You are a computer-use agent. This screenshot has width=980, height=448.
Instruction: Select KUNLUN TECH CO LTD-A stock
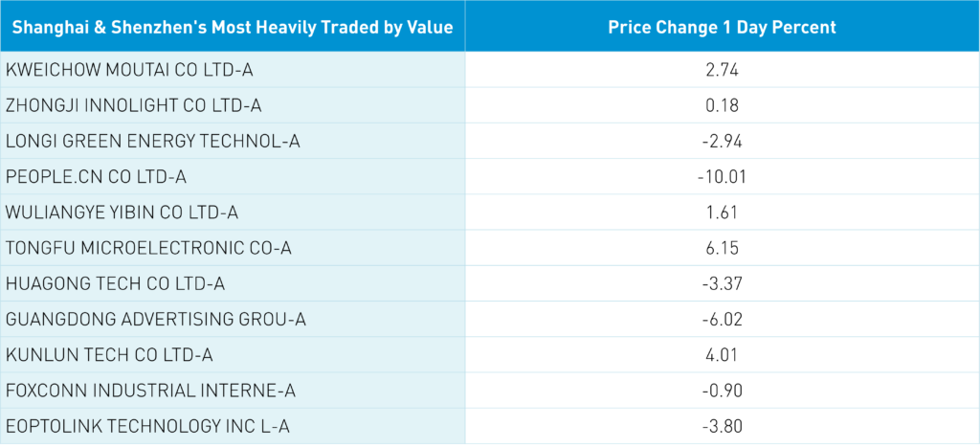[109, 355]
